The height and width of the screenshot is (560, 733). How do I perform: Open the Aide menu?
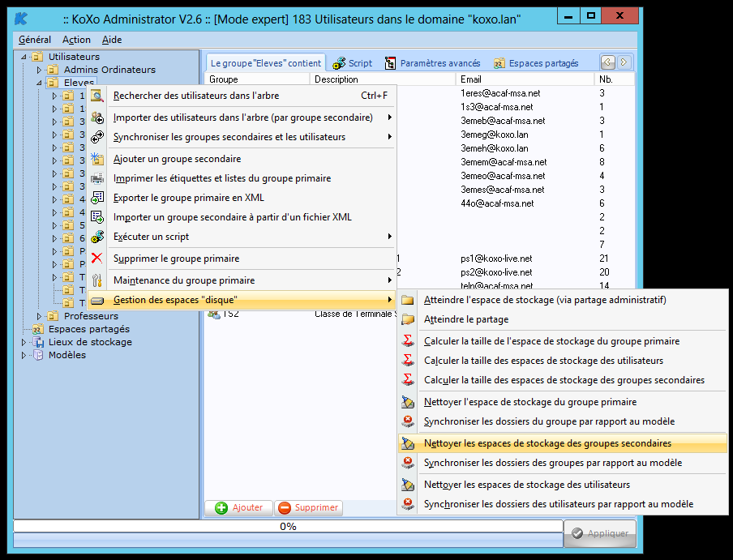coord(112,40)
